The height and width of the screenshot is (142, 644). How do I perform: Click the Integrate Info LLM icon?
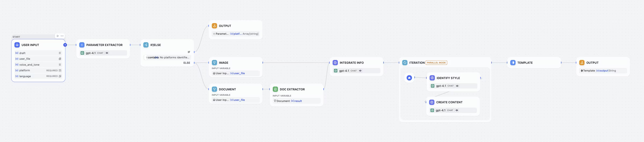tap(335, 63)
